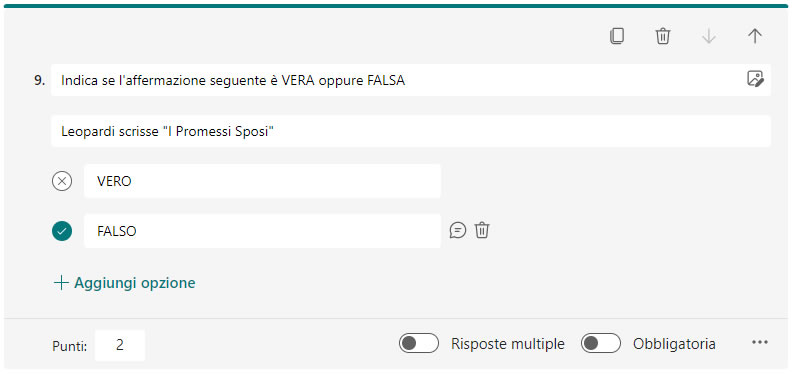This screenshot has width=793, height=375.
Task: Duplicate question 9 with the copy icon
Action: tap(616, 36)
